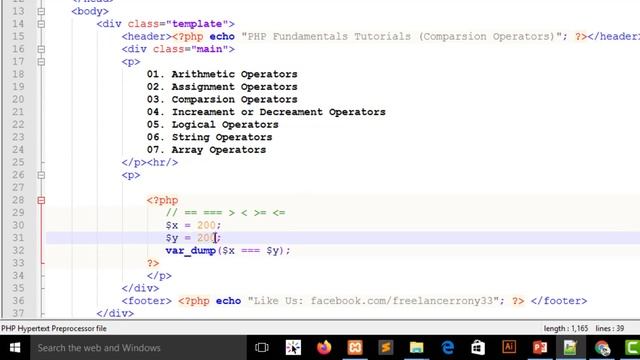The height and width of the screenshot is (360, 640).
Task: Click the 07. Array Operators line
Action: 207,150
